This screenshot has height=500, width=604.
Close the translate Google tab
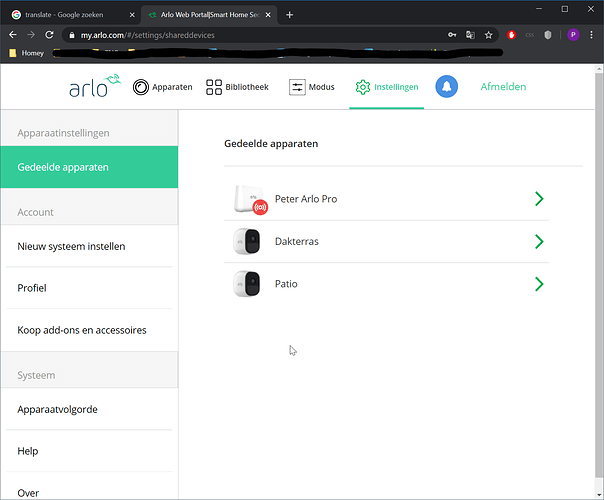coord(132,15)
